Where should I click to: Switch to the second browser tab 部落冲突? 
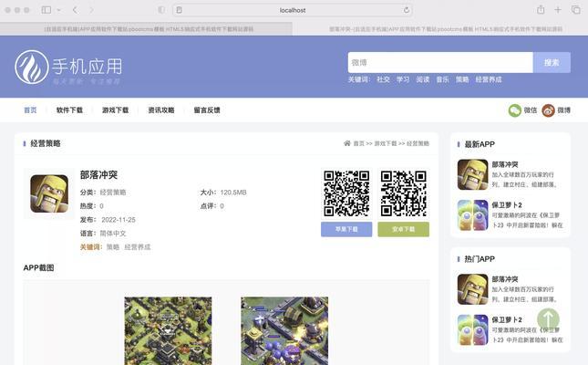(440, 28)
